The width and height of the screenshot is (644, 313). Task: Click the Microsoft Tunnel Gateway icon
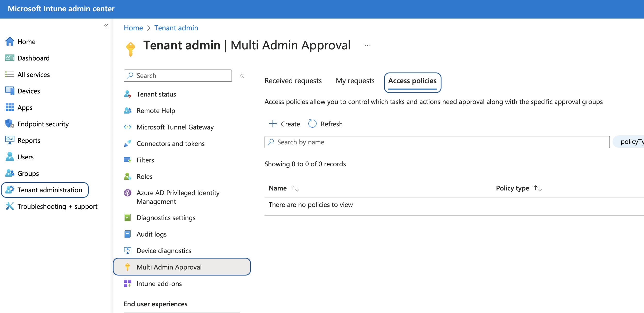(x=128, y=127)
